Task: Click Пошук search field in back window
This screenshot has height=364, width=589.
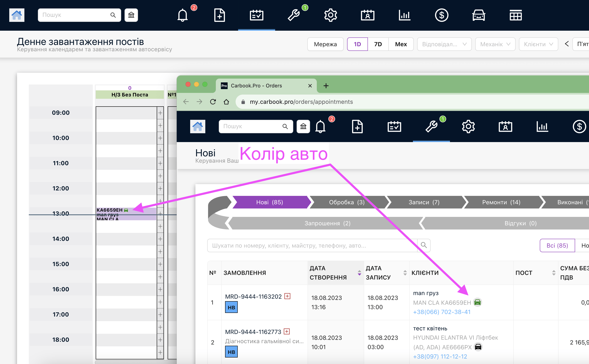Action: coord(79,15)
